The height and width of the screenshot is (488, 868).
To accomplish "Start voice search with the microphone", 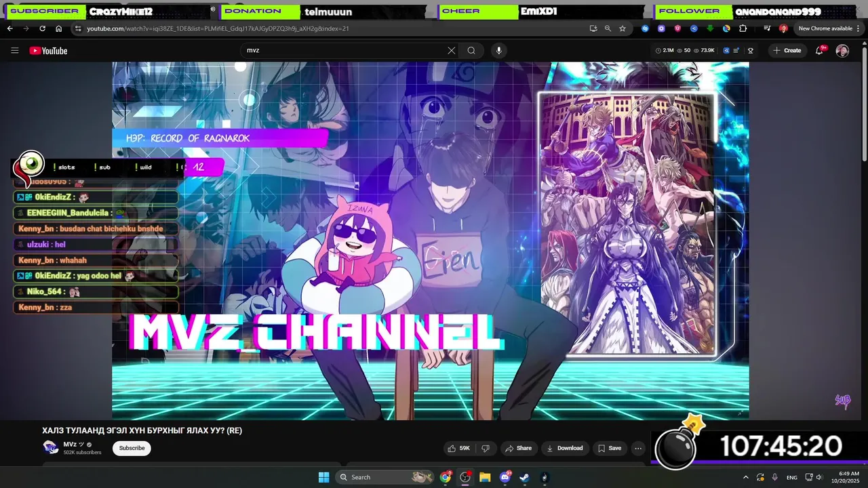I will [x=499, y=50].
